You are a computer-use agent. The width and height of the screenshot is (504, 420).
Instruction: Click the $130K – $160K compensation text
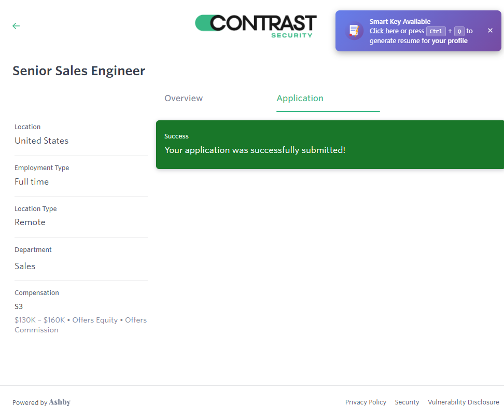tap(39, 320)
